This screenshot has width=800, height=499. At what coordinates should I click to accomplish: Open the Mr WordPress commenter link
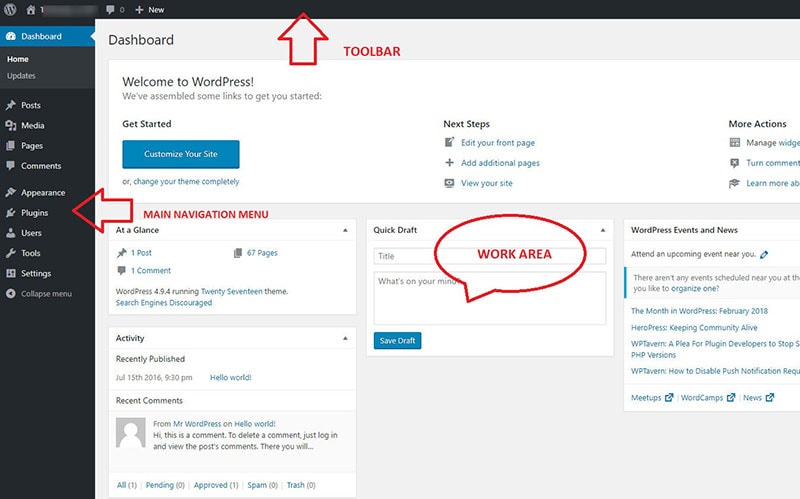tap(197, 423)
